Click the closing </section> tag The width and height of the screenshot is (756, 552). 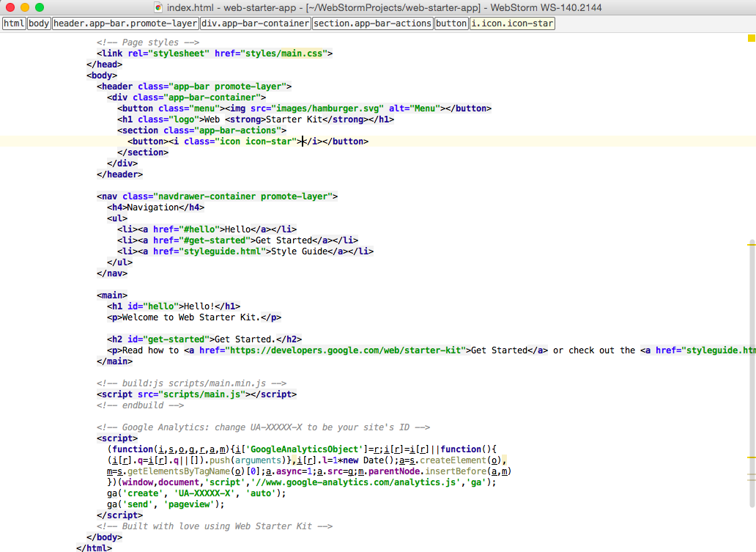143,152
